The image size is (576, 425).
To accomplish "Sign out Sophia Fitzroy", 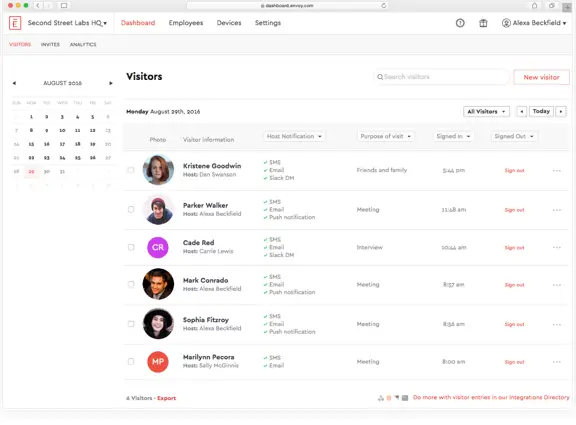I will [x=514, y=324].
